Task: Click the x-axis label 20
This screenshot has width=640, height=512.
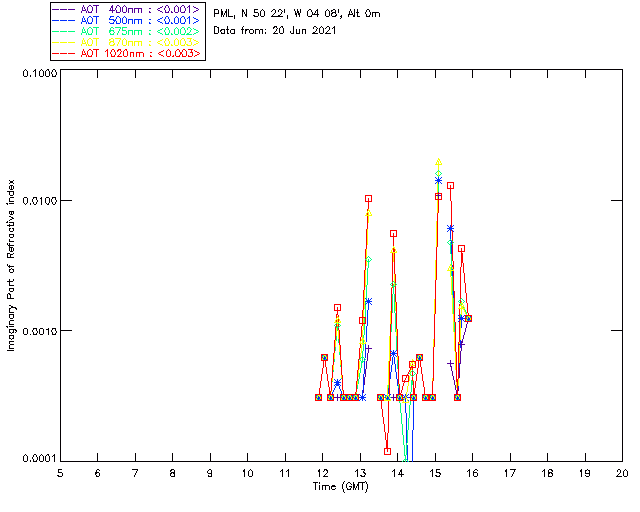Action: (x=622, y=473)
